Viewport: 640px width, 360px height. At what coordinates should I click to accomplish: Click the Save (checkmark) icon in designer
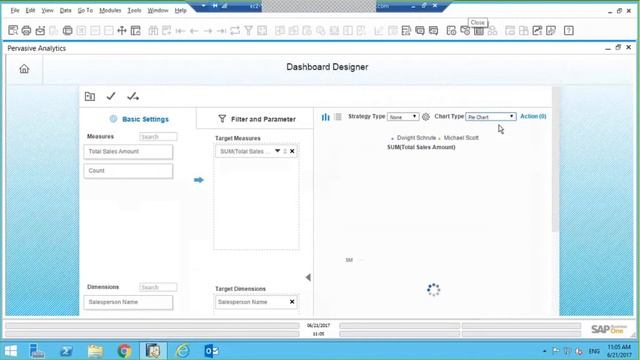[x=111, y=96]
